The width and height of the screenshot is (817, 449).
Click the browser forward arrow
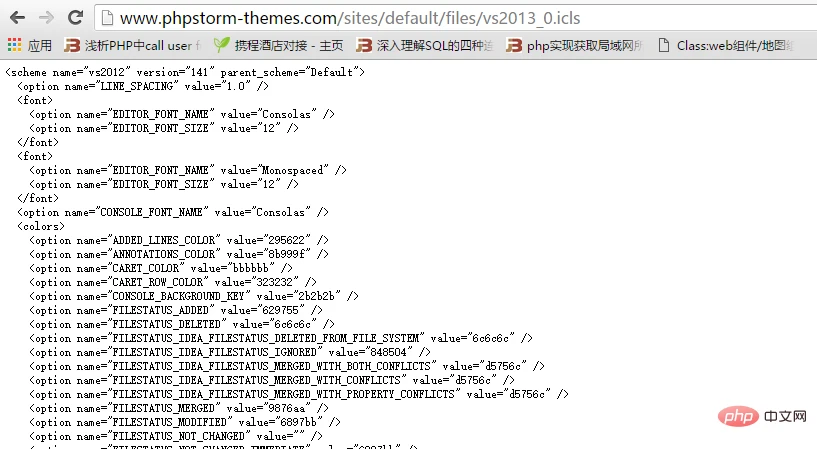click(x=46, y=18)
